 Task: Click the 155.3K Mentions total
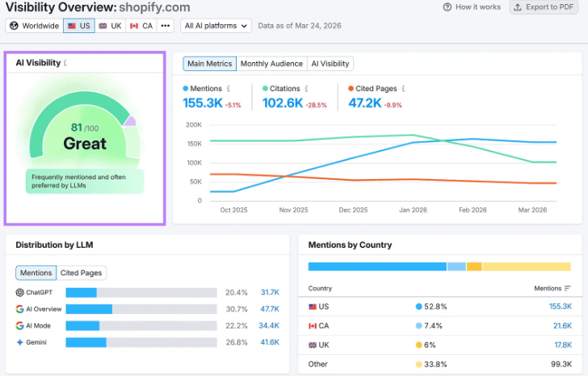pyautogui.click(x=203, y=103)
